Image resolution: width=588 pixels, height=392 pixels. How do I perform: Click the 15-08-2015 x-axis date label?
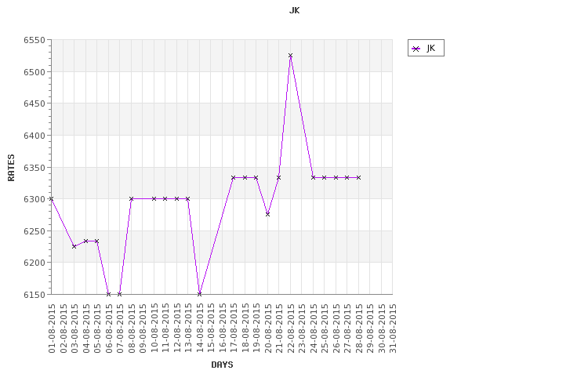211,328
